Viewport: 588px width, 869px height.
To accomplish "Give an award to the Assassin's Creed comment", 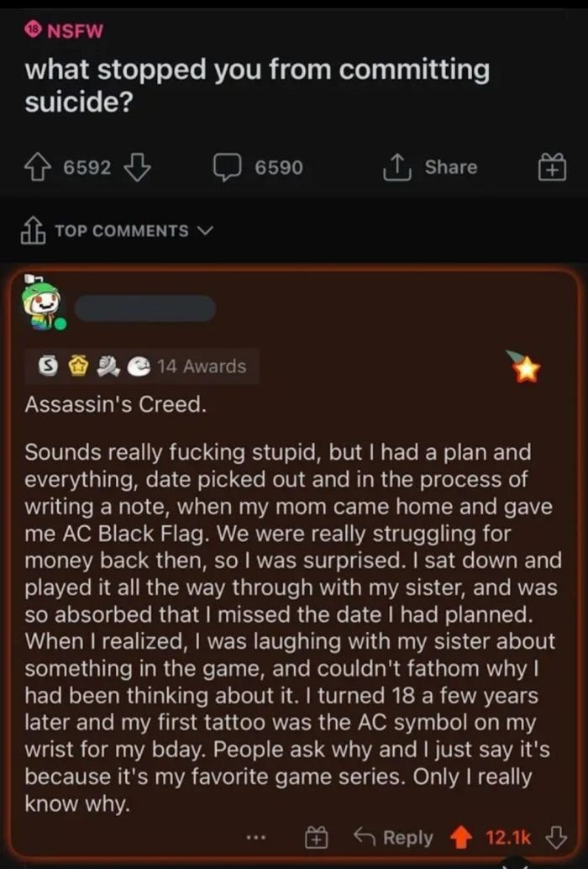I will [x=316, y=838].
